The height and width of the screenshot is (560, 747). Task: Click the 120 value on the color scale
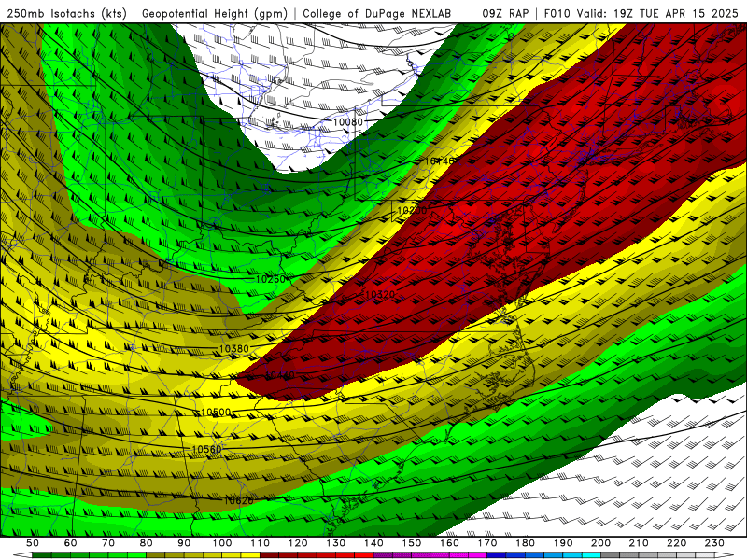click(x=298, y=543)
